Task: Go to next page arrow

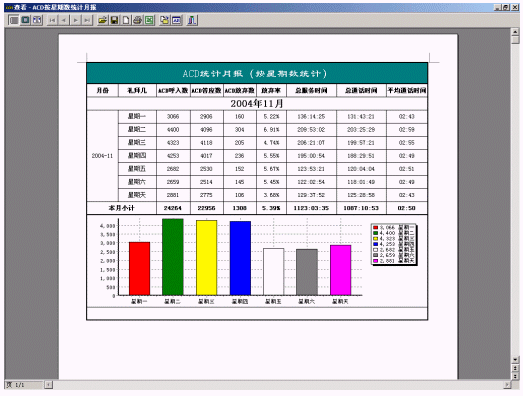Action: tap(76, 20)
